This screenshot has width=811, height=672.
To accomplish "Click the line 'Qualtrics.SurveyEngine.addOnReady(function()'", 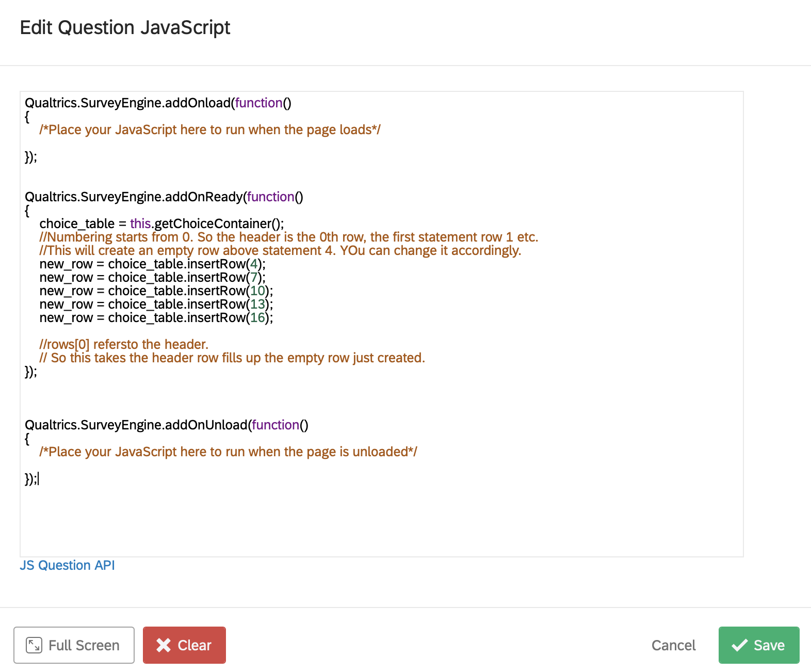I will click(164, 197).
